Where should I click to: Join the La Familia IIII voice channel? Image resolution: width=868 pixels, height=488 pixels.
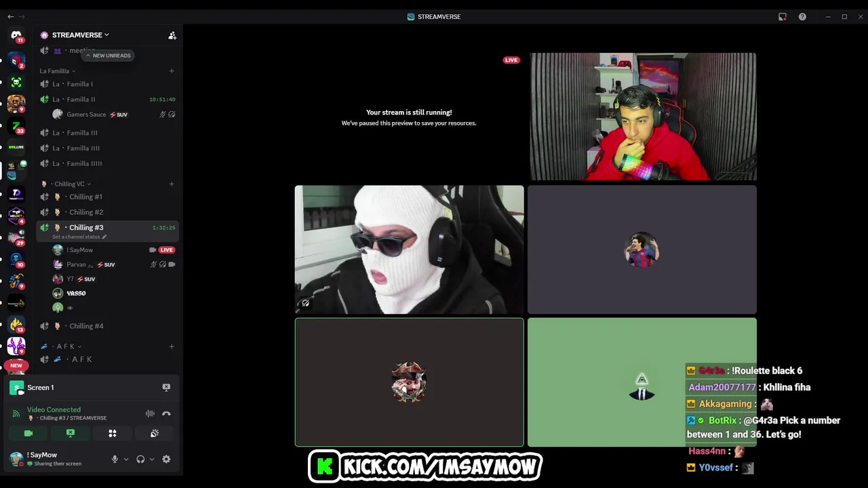click(x=107, y=148)
